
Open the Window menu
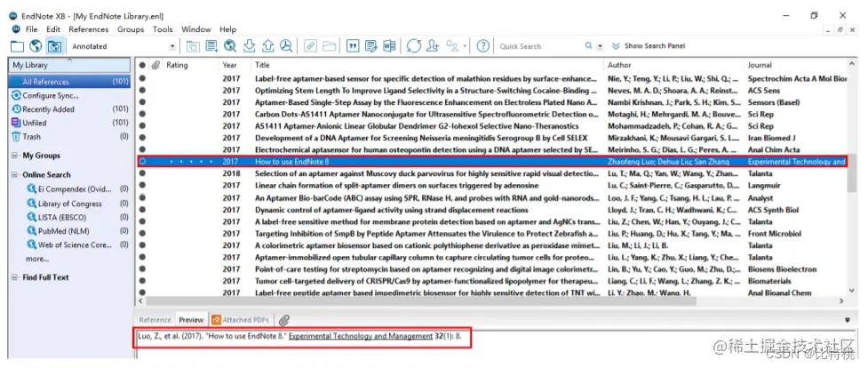196,29
